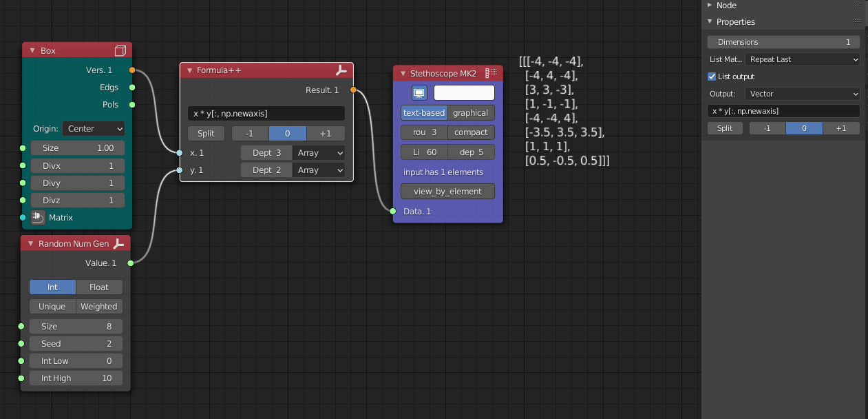Open the List Match Repeat Last dropdown
Viewport: 868px width, 419px height.
click(803, 59)
